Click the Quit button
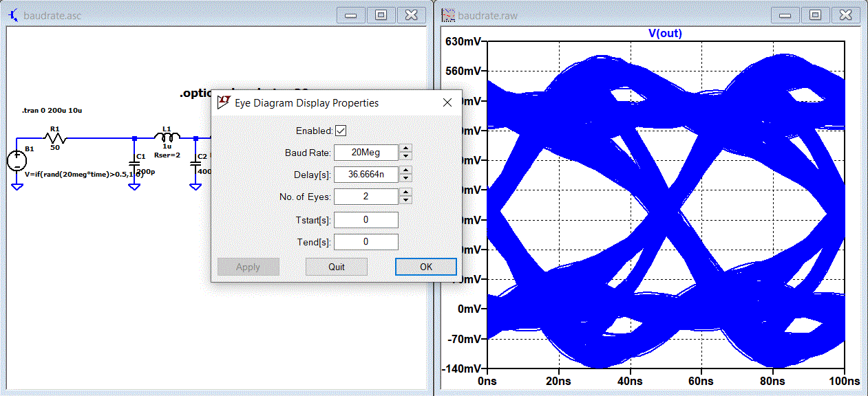 337,267
